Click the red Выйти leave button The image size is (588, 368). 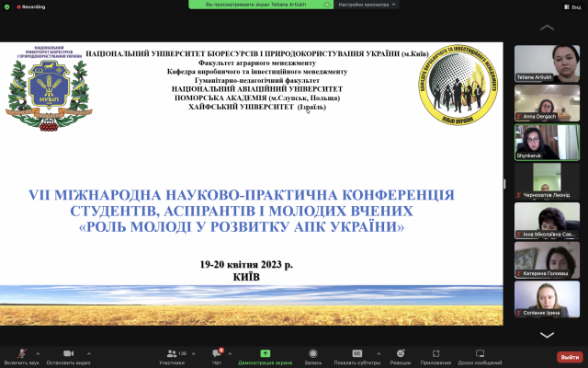click(570, 357)
